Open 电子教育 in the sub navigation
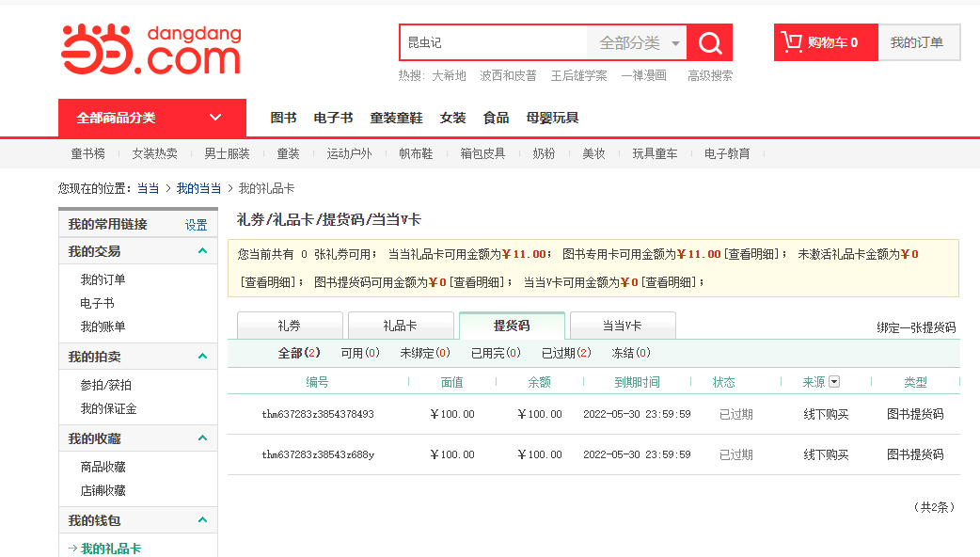The width and height of the screenshot is (980, 557). pos(727,153)
